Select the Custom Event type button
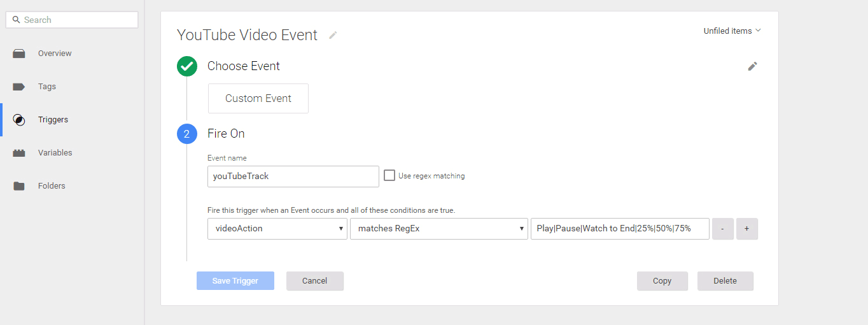 click(258, 99)
